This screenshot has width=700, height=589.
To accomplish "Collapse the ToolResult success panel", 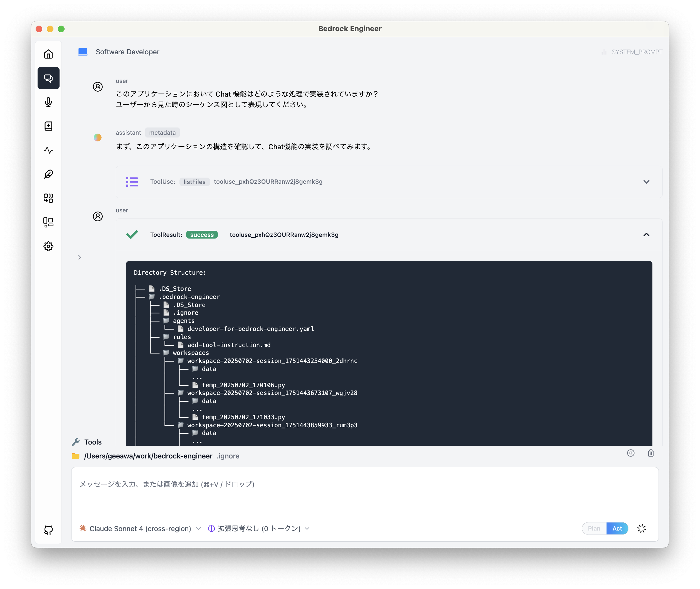I will pyautogui.click(x=647, y=235).
